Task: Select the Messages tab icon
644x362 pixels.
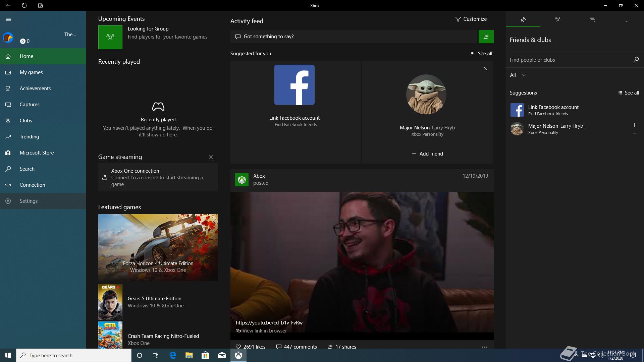Action: (x=592, y=19)
